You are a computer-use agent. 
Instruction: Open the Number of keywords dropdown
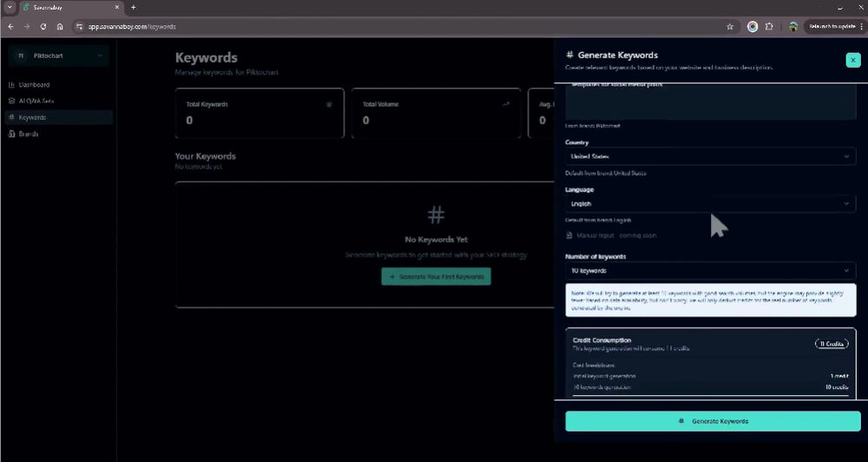(711, 271)
